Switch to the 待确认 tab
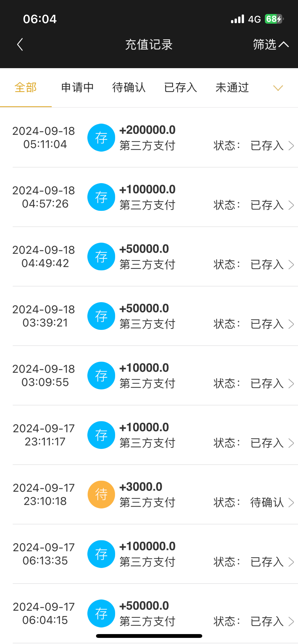This screenshot has height=644, width=298. point(129,88)
